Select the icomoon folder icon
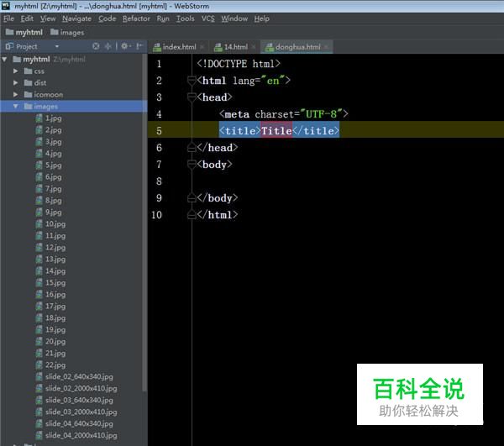 pos(29,94)
